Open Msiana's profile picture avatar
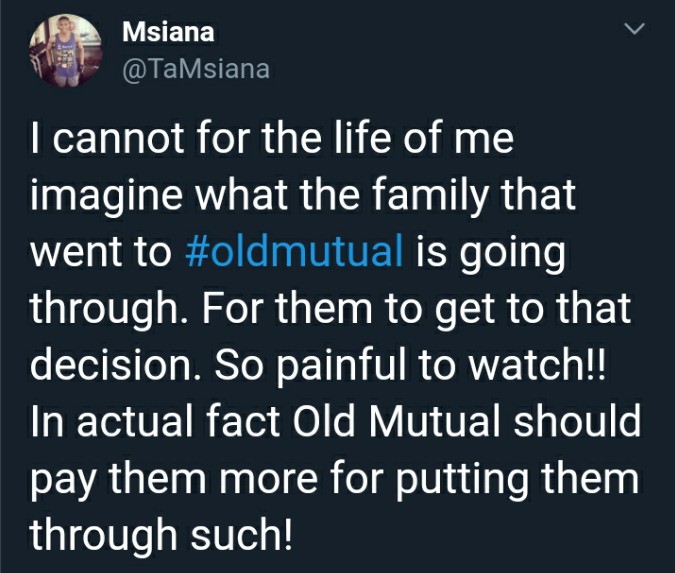675x573 pixels. tap(65, 50)
